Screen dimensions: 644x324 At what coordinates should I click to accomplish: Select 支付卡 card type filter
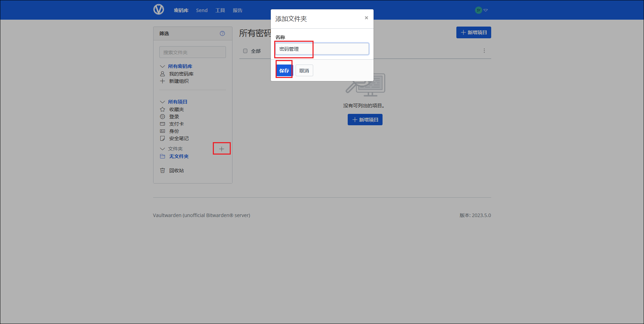[176, 124]
